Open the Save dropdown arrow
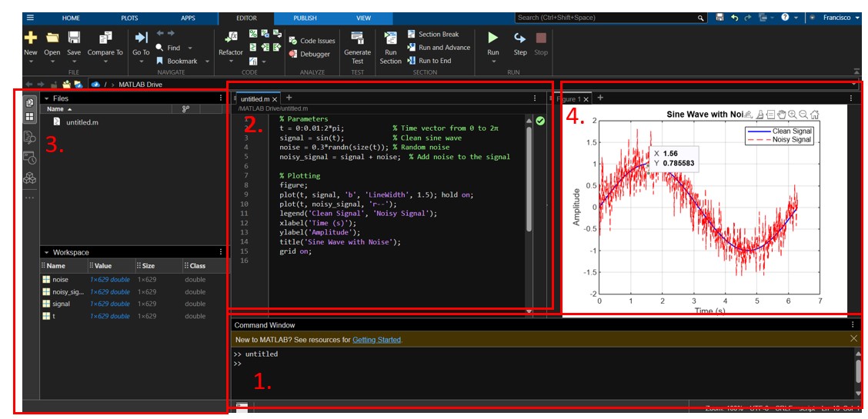Viewport: 868px width, 419px height. [x=74, y=62]
